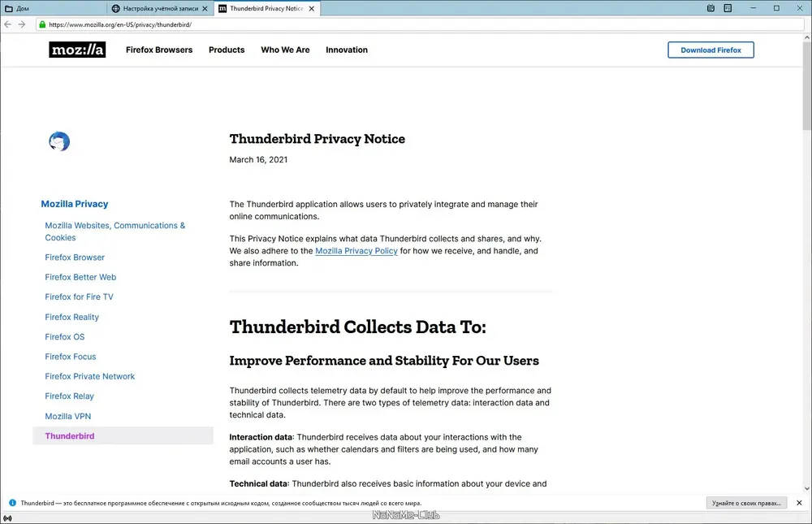Open the Firefox Better Web link
Screen dimensions: 812x524
[80, 277]
